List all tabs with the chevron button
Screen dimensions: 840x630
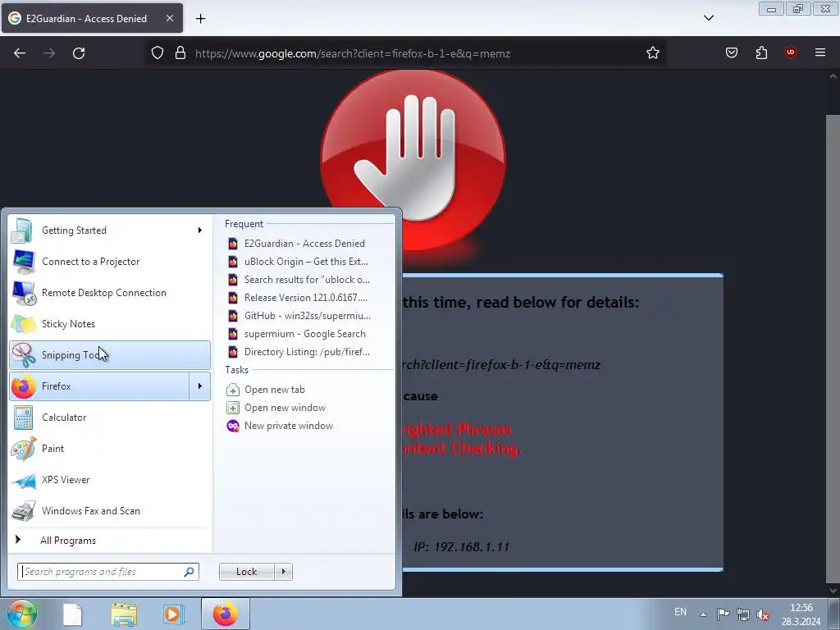click(x=708, y=18)
